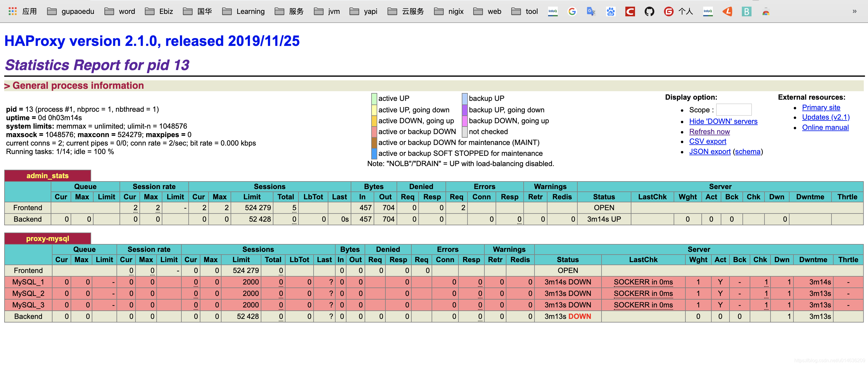Click the HAProxy version 2.1.0 heading
This screenshot has height=366, width=868.
152,41
